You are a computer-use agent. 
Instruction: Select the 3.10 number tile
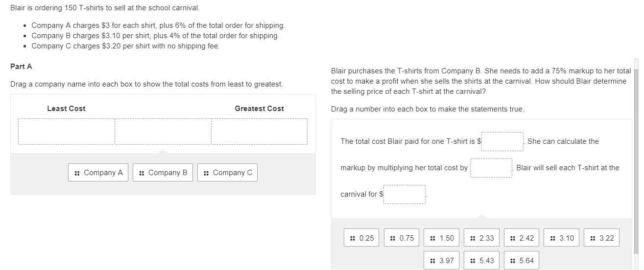pos(562,238)
